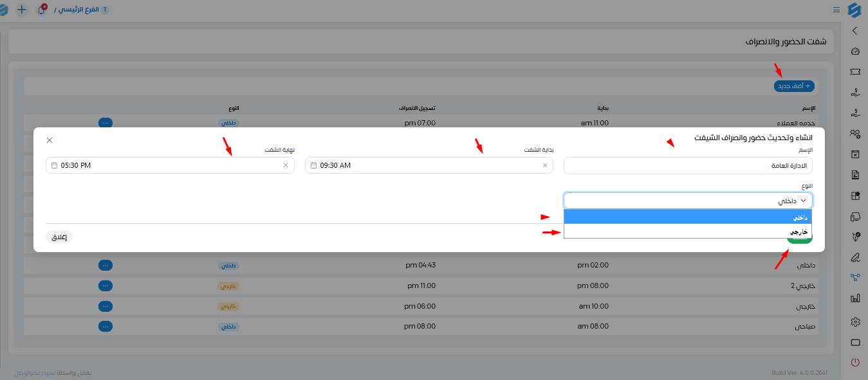Click the بداية الشفت start time field
The width and height of the screenshot is (868, 380).
coord(429,165)
